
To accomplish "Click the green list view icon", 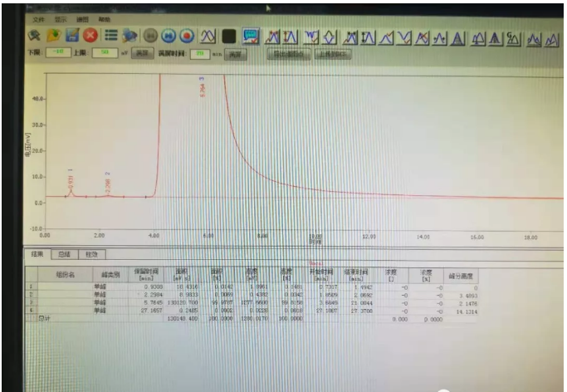I will tap(110, 37).
